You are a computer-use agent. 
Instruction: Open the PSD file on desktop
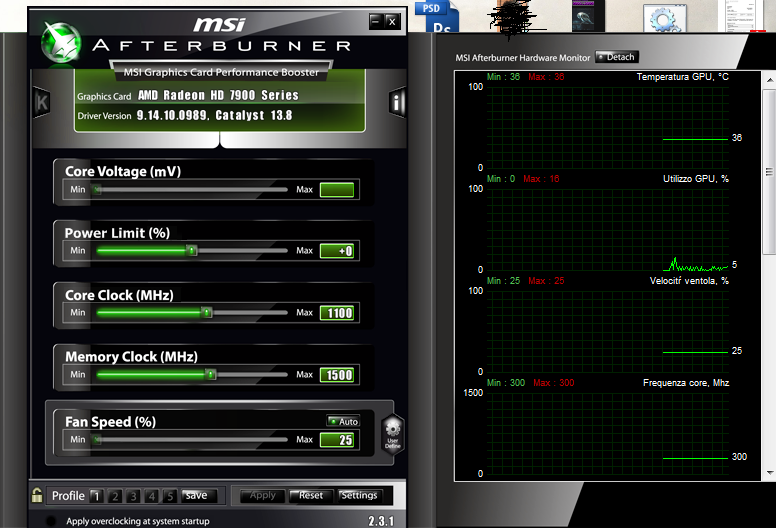(437, 16)
